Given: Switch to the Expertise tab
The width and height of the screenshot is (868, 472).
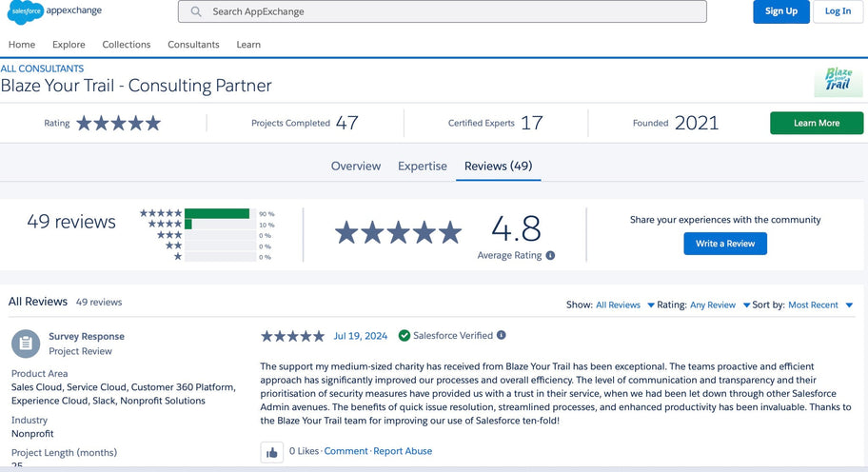Looking at the screenshot, I should tap(422, 166).
